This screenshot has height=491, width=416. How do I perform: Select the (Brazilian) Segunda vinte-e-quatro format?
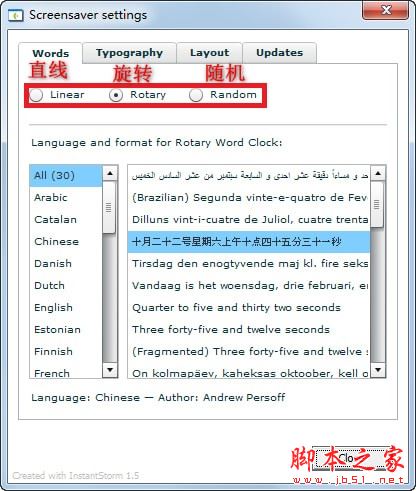[249, 197]
